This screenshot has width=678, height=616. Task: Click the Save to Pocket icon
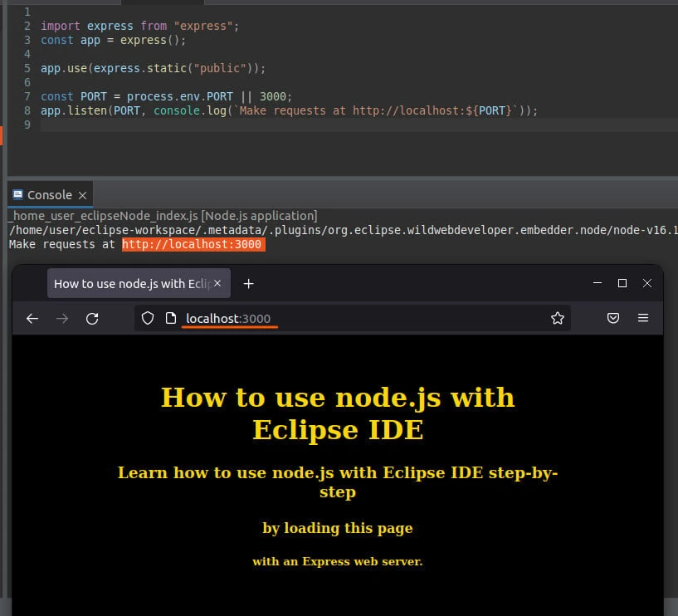coord(613,319)
